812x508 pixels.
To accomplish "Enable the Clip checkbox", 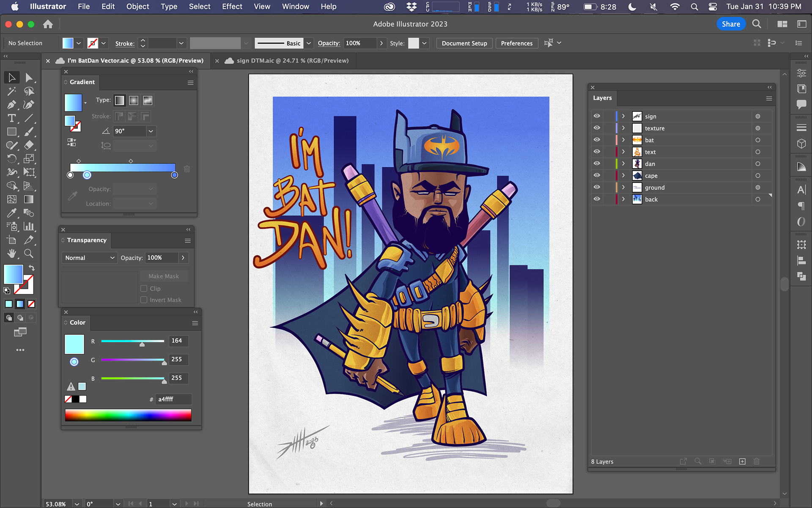I will (x=144, y=288).
